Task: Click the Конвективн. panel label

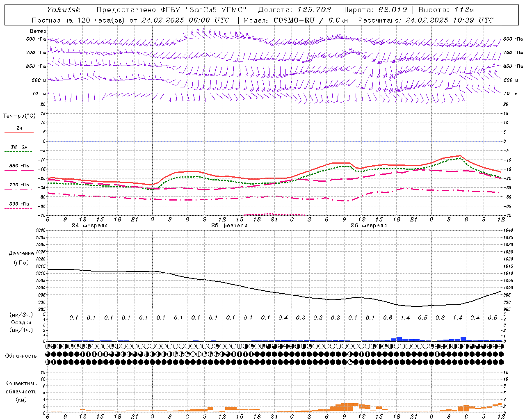Action: [21, 383]
